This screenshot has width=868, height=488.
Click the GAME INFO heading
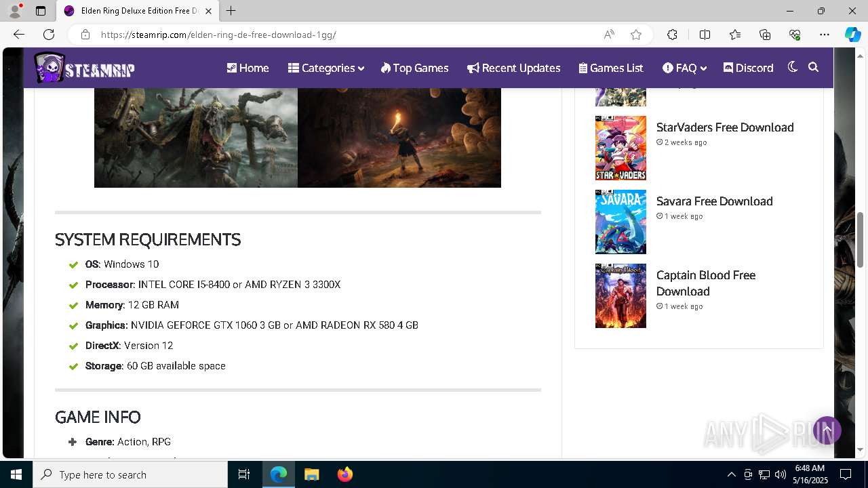click(x=98, y=417)
